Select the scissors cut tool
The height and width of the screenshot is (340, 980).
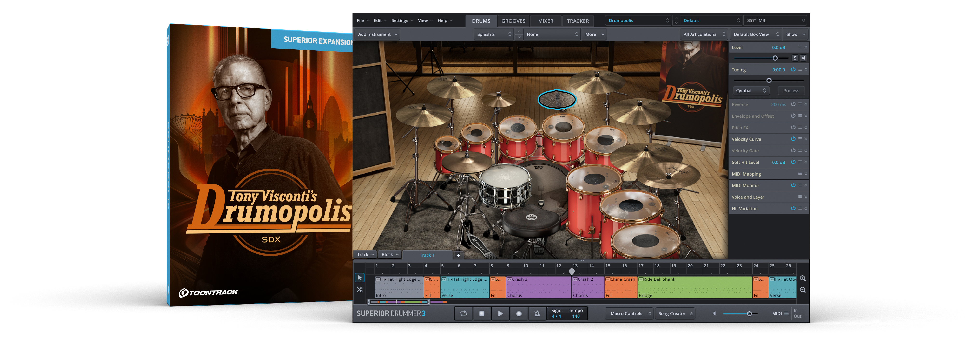click(359, 290)
